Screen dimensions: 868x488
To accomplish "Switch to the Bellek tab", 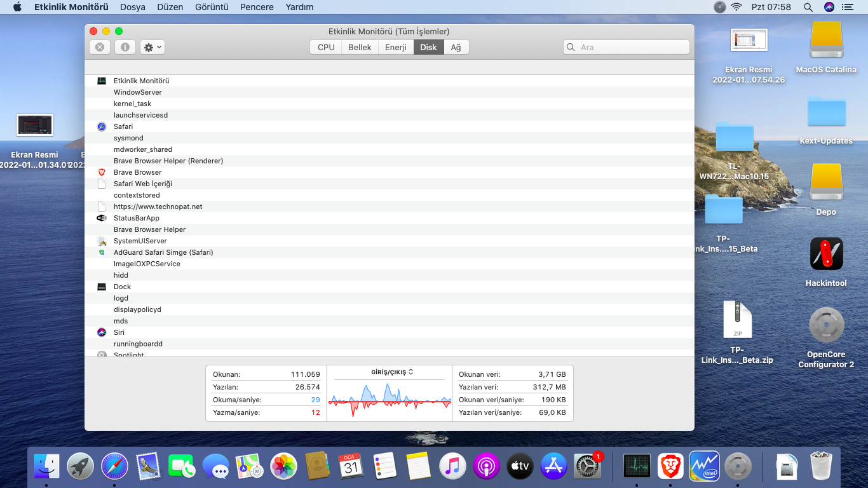I will (360, 47).
